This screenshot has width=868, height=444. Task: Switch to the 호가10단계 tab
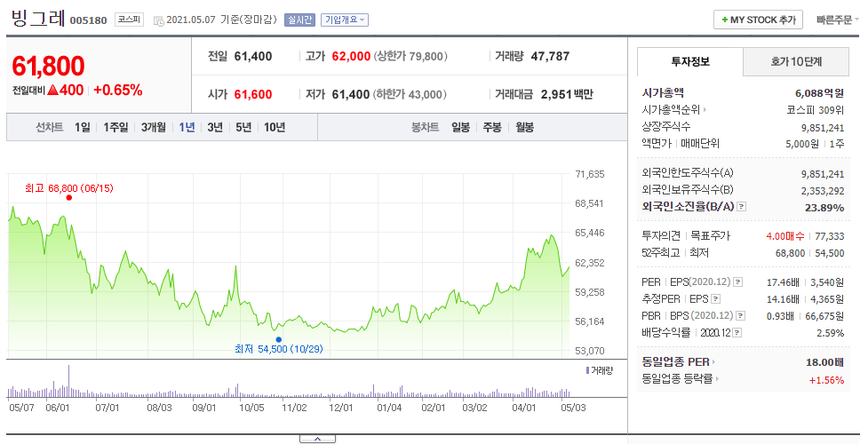tap(796, 61)
